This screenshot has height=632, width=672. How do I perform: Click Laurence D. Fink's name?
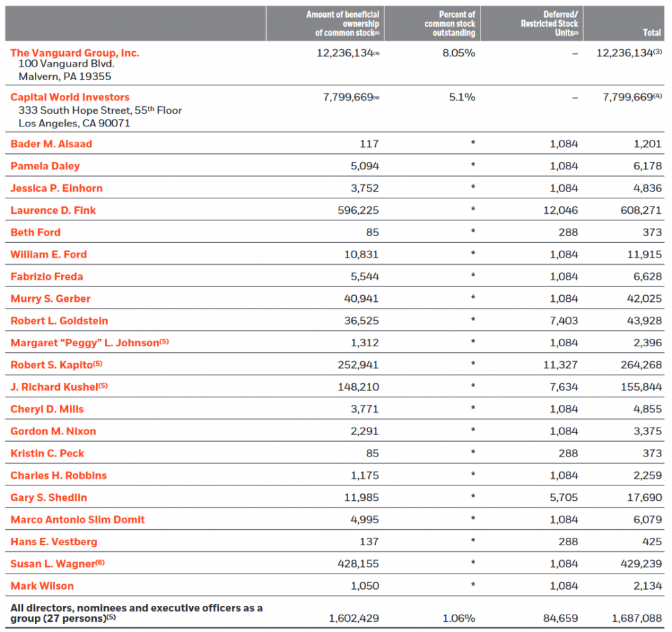53,210
